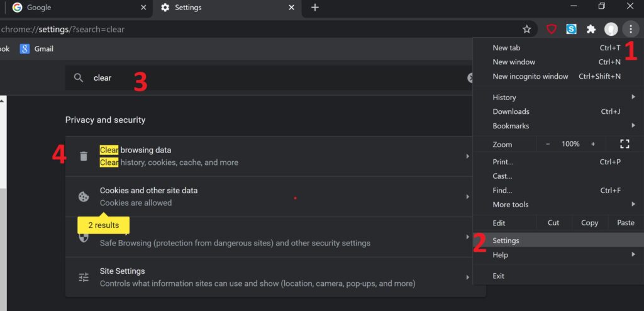
Task: Click the profile avatar icon
Action: pos(611,29)
